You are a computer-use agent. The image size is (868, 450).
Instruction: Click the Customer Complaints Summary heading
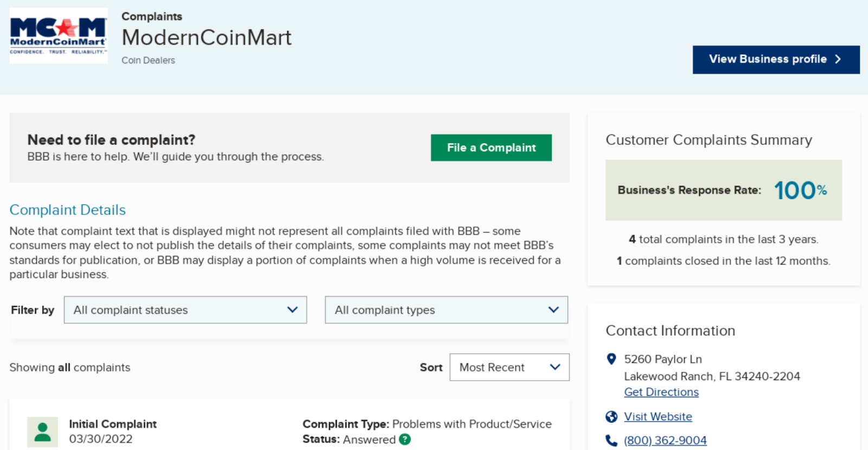(709, 140)
